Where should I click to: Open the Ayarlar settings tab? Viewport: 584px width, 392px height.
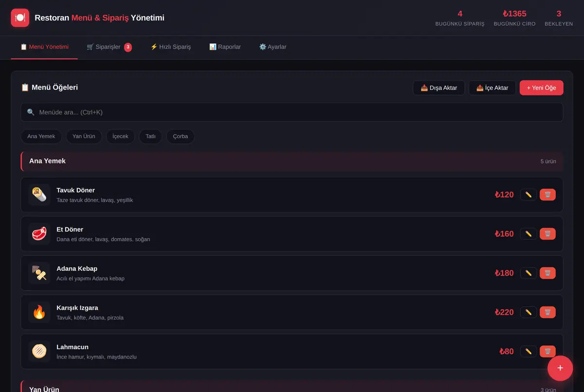tap(273, 47)
